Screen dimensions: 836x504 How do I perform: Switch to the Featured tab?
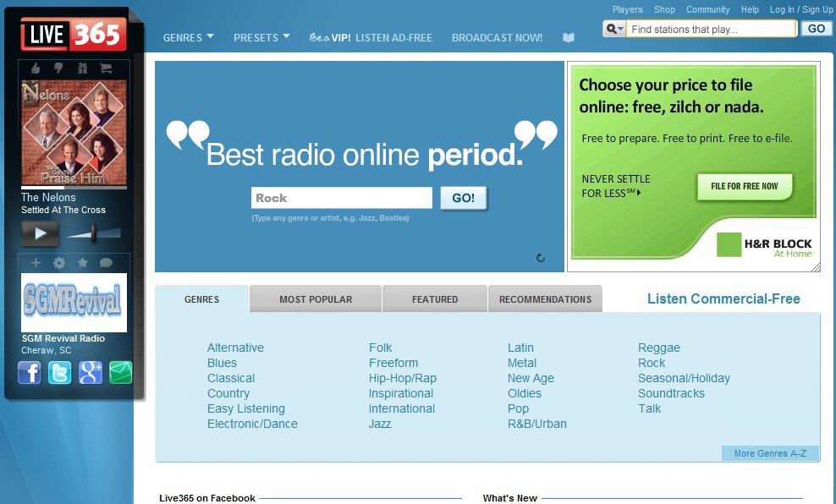pyautogui.click(x=435, y=299)
